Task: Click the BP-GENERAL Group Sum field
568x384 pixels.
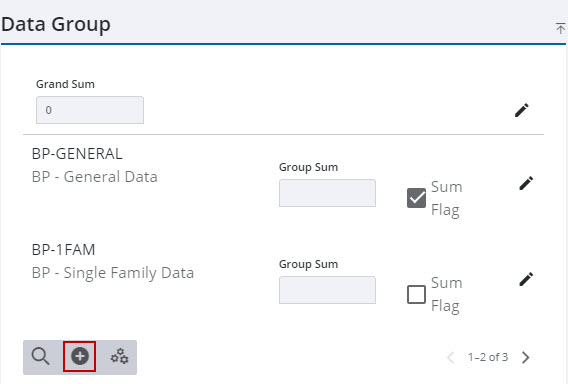Action: click(x=327, y=193)
